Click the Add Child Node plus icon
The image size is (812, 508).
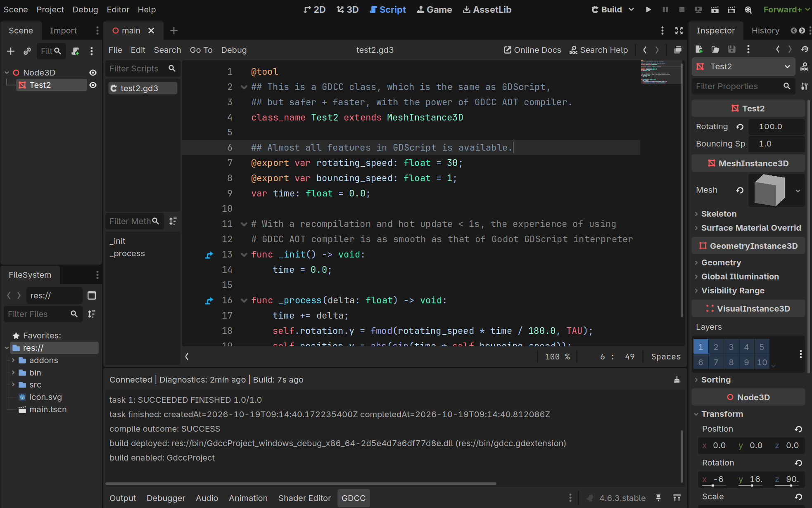click(11, 51)
